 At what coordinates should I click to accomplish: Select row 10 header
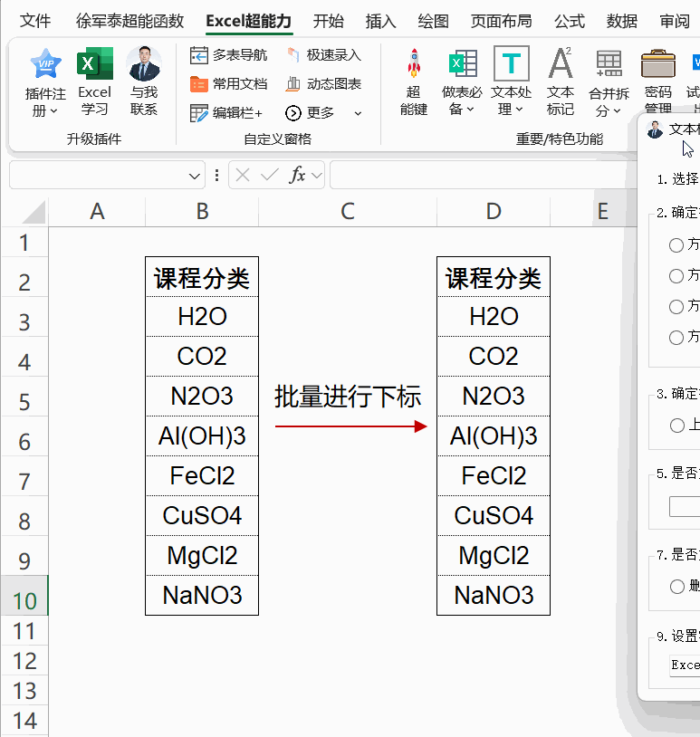[24, 595]
